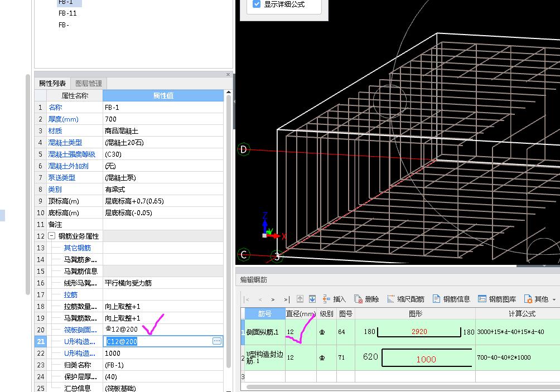Click the property list vertical scrollbar
The image size is (560, 392).
click(x=229, y=232)
